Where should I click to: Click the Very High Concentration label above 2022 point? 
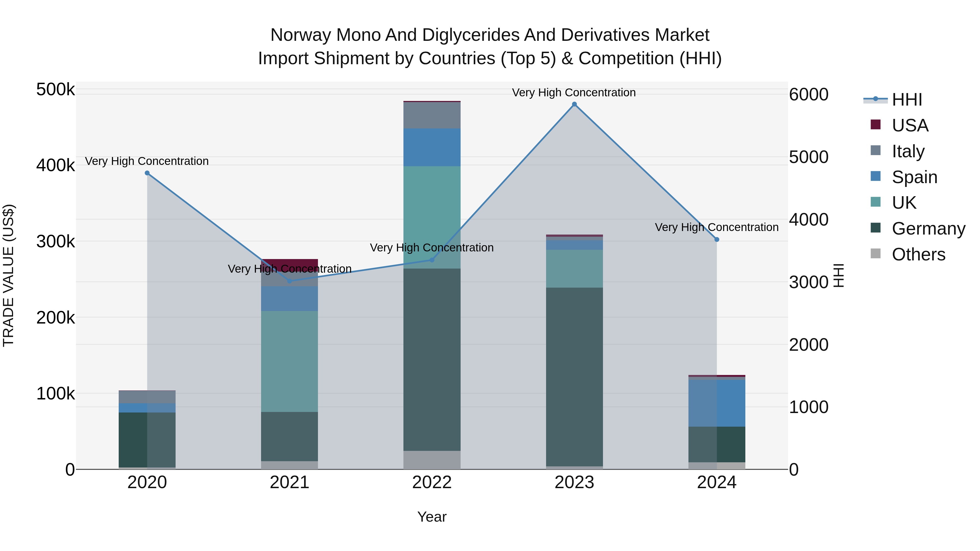(432, 248)
